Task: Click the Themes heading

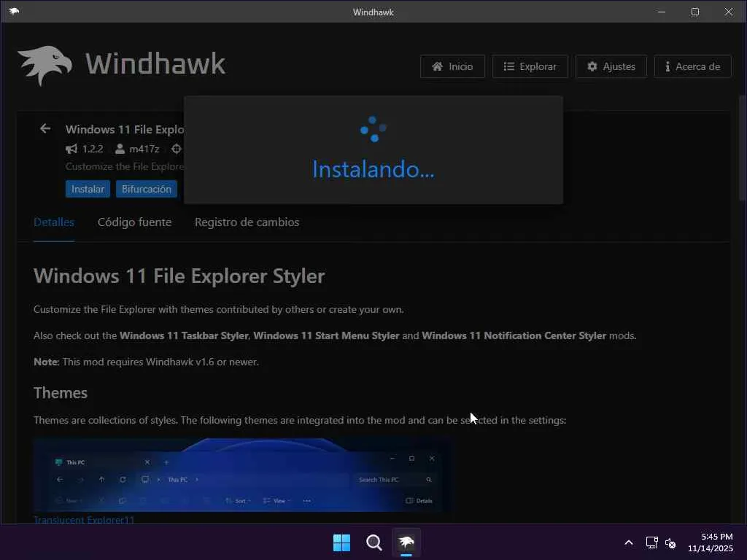Action: (x=61, y=393)
